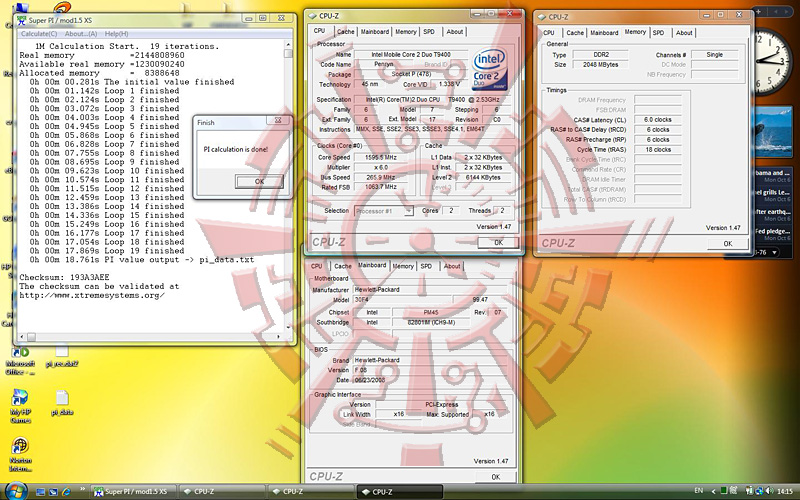Open the Microsoft Office desktop shortcut

point(20,361)
